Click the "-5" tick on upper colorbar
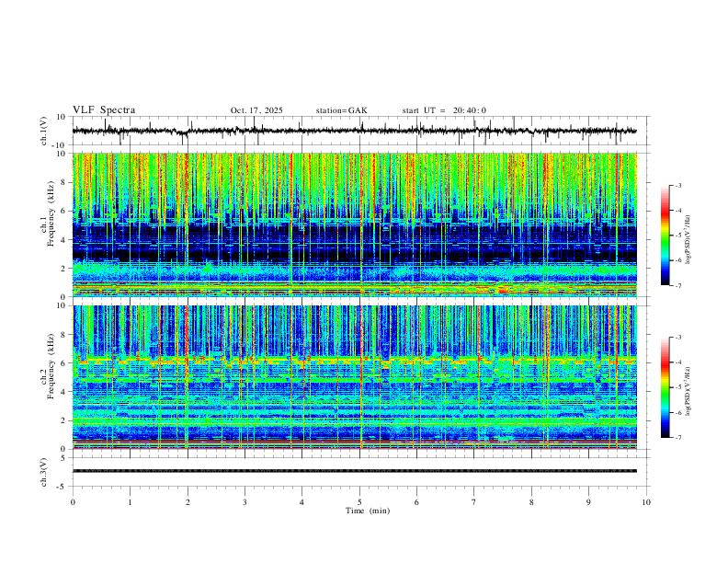 (677, 236)
